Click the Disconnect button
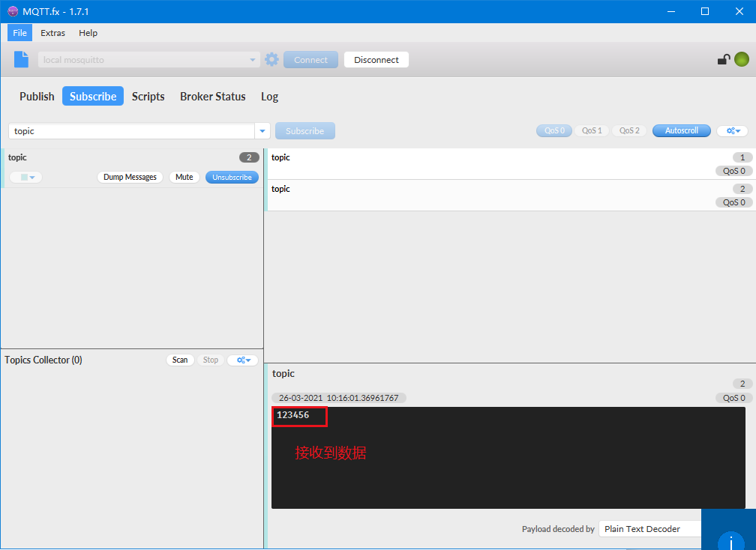This screenshot has width=756, height=550. tap(376, 60)
